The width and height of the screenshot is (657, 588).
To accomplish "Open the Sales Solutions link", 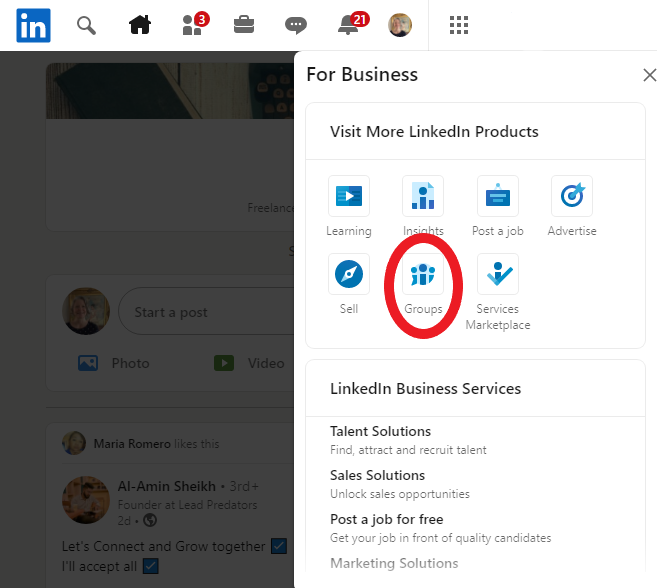I will [377, 475].
